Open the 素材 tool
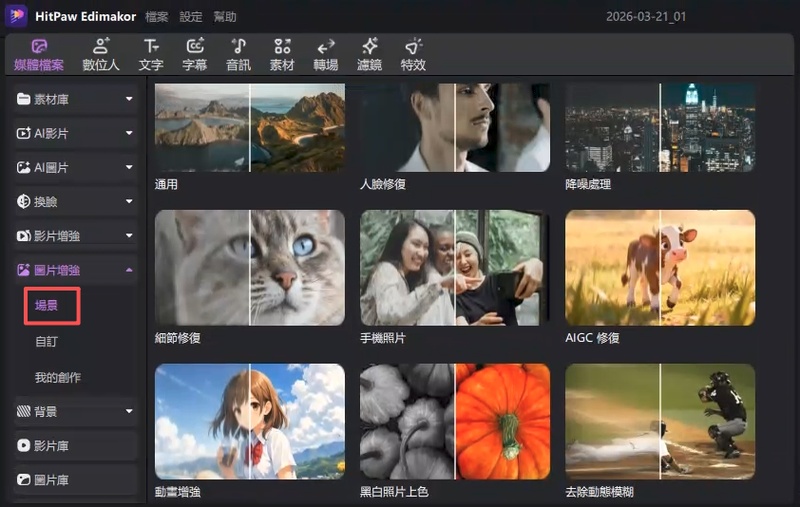800x507 pixels. (x=282, y=55)
